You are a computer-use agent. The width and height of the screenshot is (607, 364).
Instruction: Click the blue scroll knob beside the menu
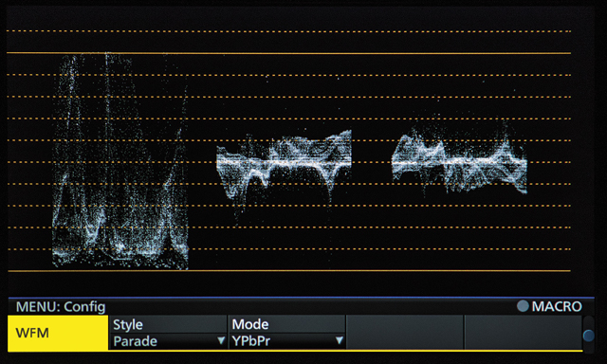click(x=588, y=336)
